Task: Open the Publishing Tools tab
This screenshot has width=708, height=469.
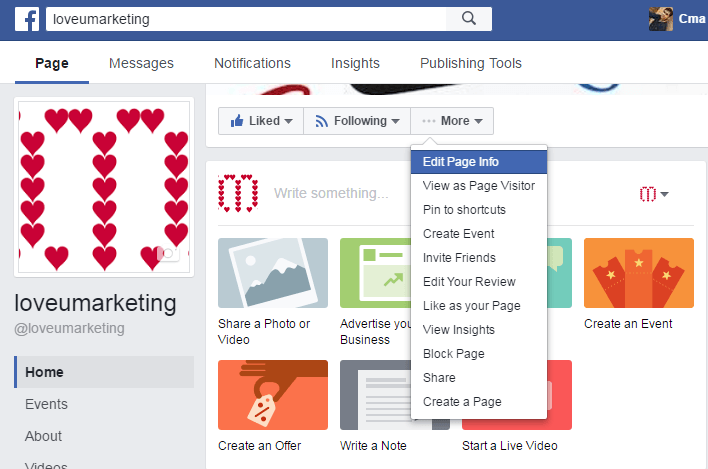Action: (x=471, y=63)
